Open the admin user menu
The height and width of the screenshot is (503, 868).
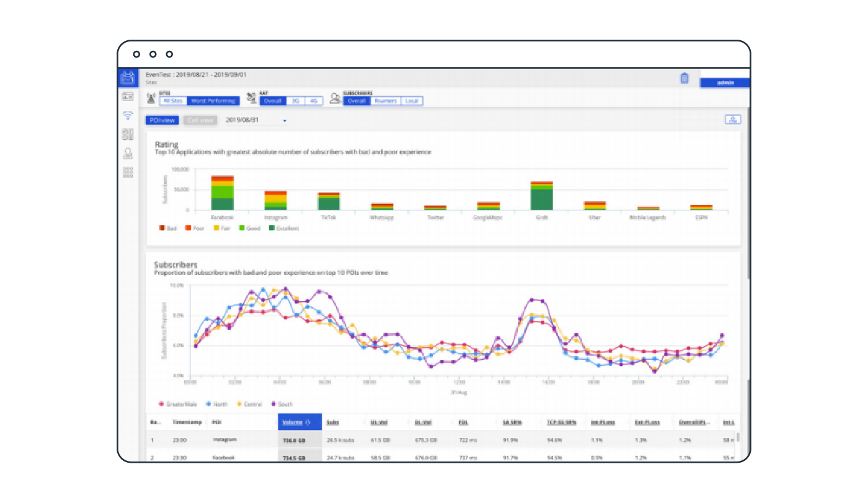724,83
